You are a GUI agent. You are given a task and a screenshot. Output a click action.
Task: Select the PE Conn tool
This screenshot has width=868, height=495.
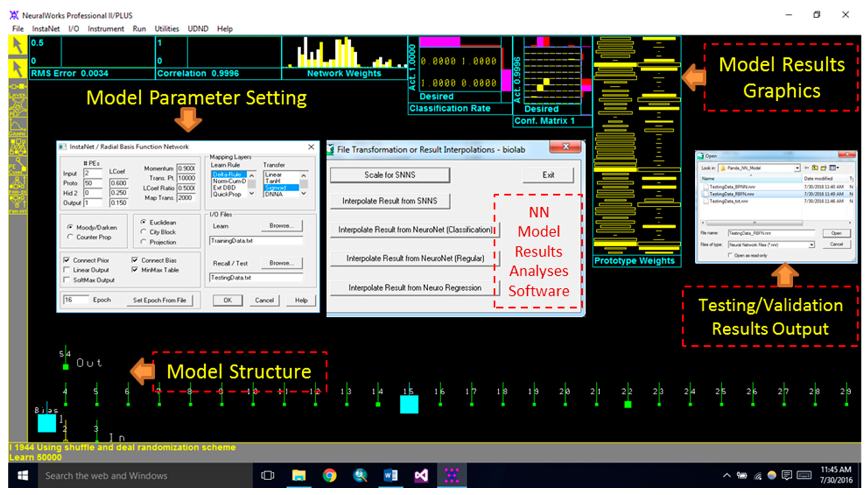point(18,166)
